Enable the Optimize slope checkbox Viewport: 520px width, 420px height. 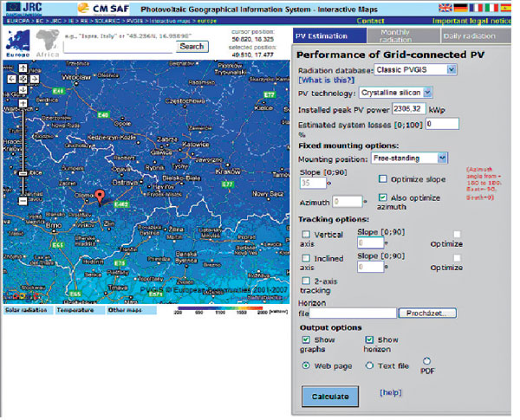click(383, 179)
